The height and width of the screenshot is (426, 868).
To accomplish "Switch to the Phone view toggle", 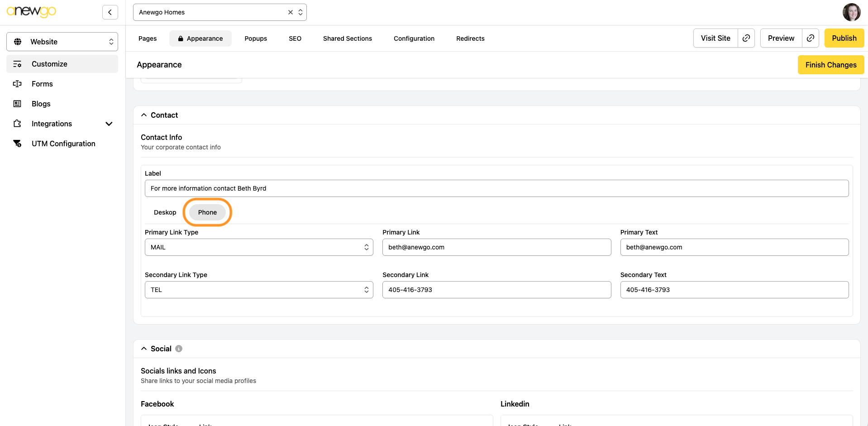I will point(207,212).
